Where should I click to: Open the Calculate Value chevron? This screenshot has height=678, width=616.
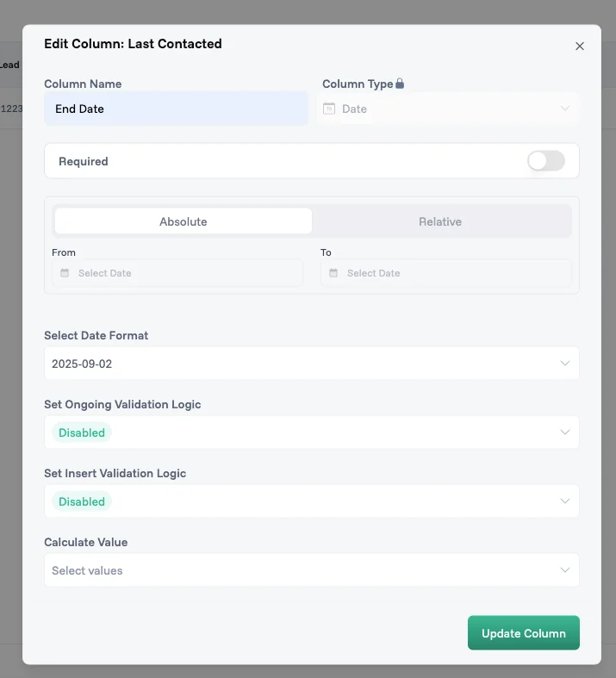click(x=565, y=570)
